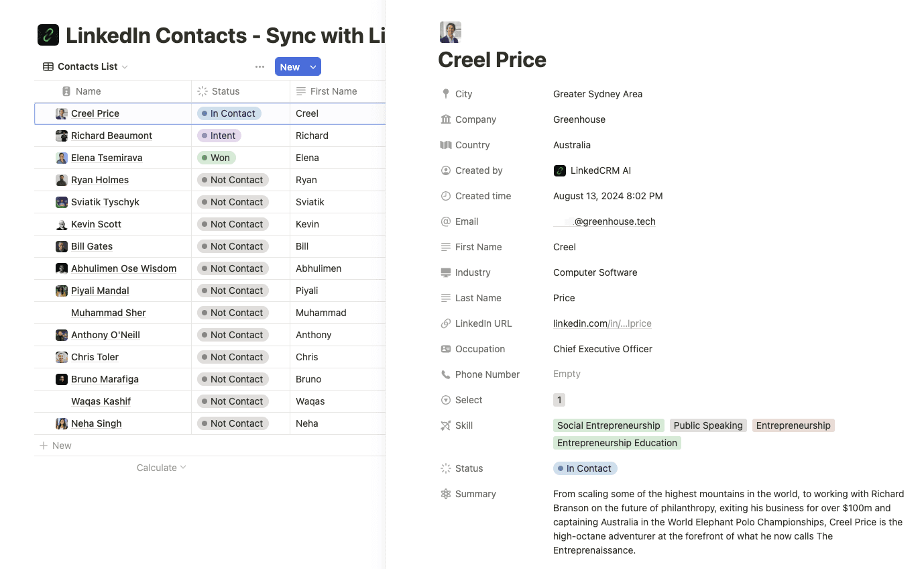Viewport: 924px width, 569px height.
Task: Select the Won status pill for Elena Tsemirava
Action: point(216,158)
